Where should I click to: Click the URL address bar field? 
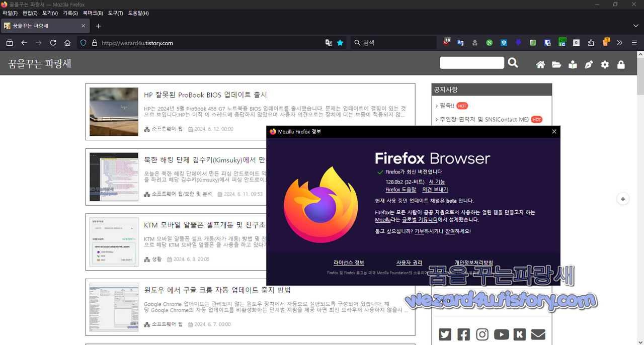[211, 43]
